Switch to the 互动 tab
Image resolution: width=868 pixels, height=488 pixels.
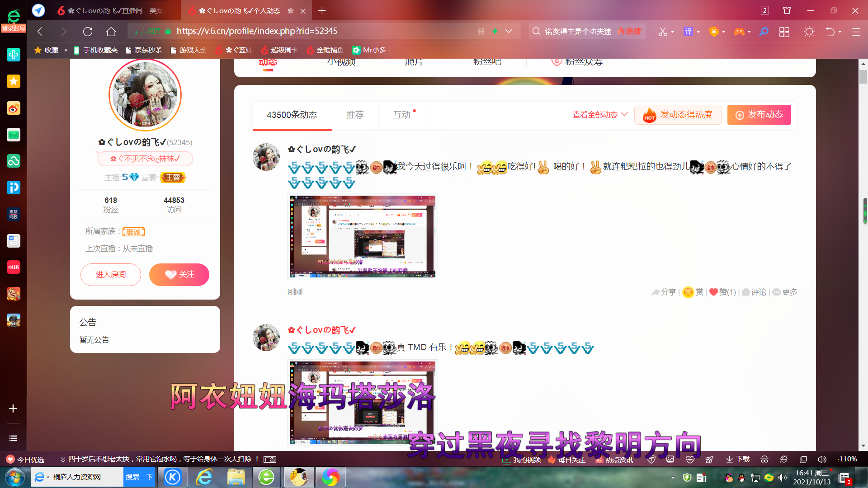[x=402, y=115]
